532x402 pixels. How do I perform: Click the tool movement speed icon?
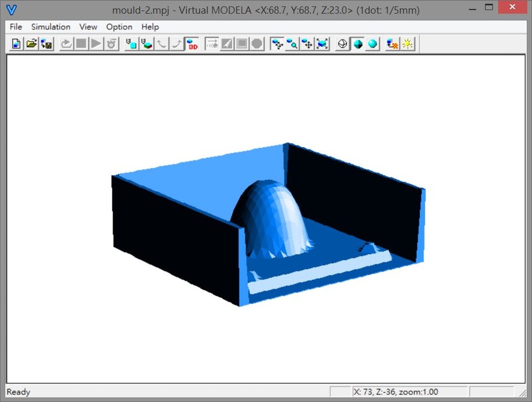coord(212,44)
